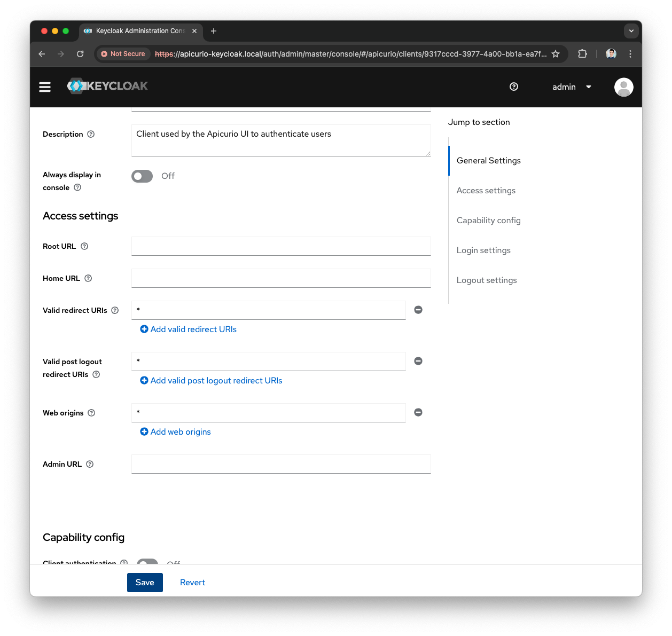This screenshot has width=672, height=636.
Task: Click inside the Home URL field
Action: [x=281, y=278]
